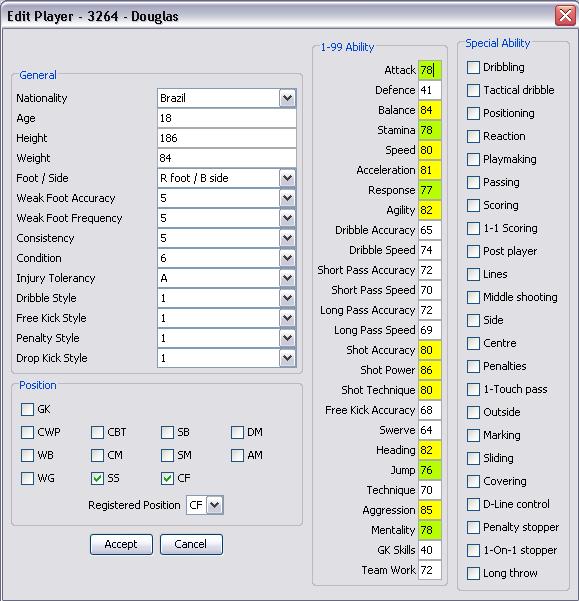The image size is (579, 601).
Task: Open the Condition dropdown
Action: click(x=287, y=258)
